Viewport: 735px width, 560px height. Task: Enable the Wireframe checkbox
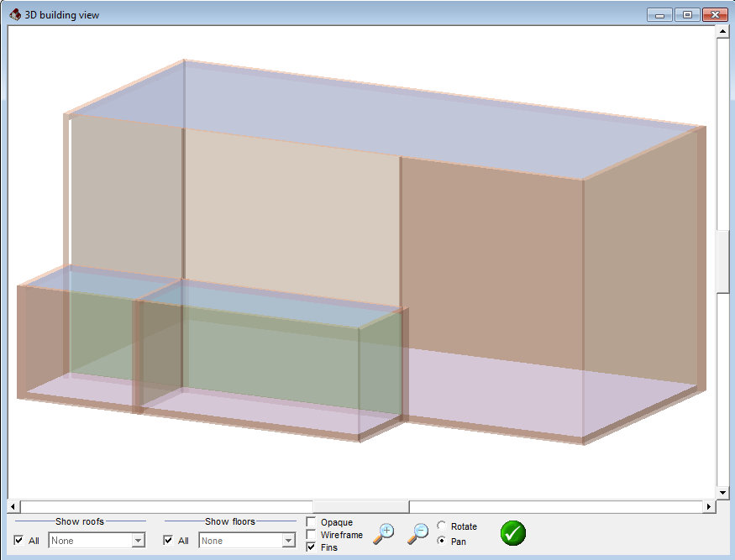[x=311, y=534]
